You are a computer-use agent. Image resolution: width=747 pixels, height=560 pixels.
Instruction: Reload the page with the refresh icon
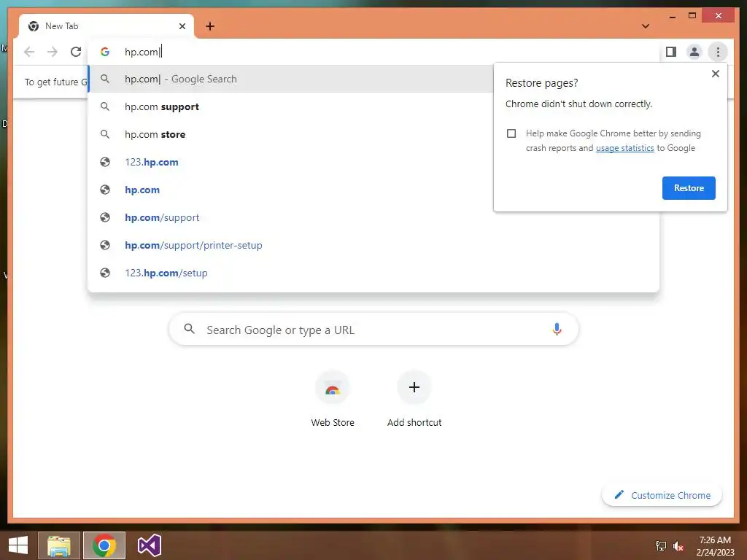coord(76,52)
